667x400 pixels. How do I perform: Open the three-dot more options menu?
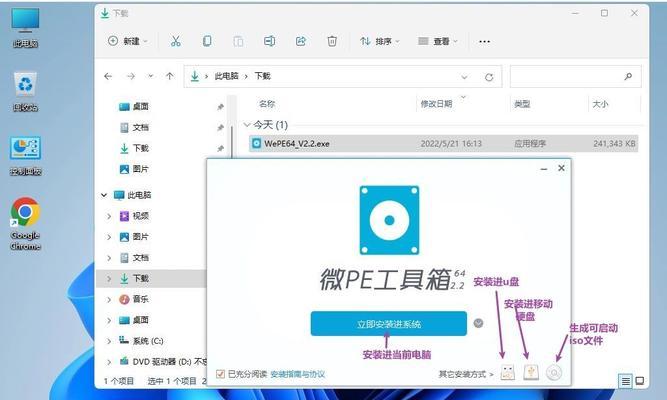tap(484, 42)
